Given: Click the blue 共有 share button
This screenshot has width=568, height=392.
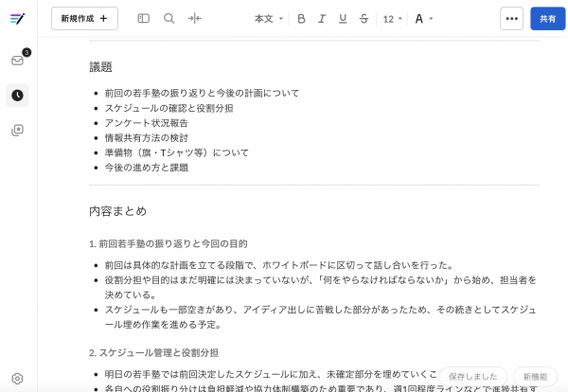Looking at the screenshot, I should tap(547, 18).
